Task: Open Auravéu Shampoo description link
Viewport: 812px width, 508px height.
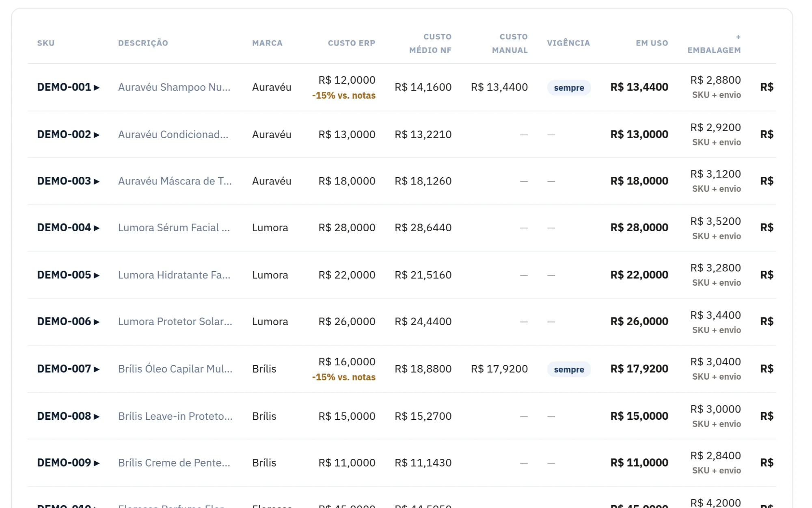Action: (x=174, y=87)
